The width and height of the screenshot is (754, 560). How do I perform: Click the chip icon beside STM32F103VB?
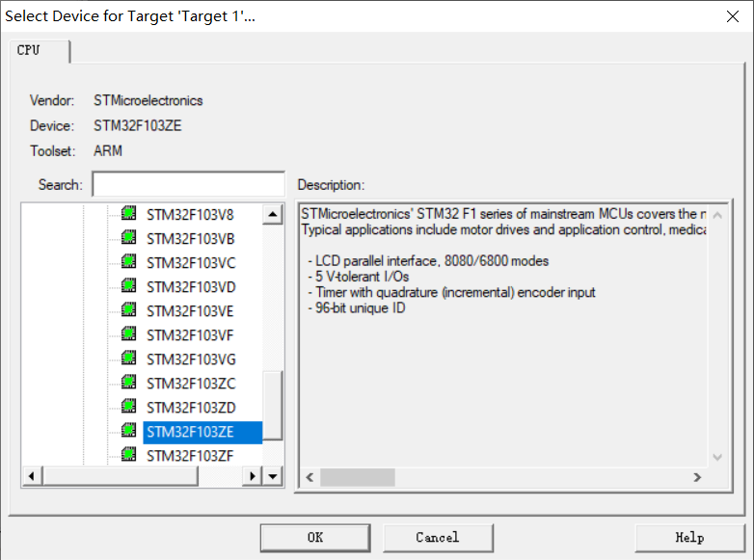click(x=128, y=237)
